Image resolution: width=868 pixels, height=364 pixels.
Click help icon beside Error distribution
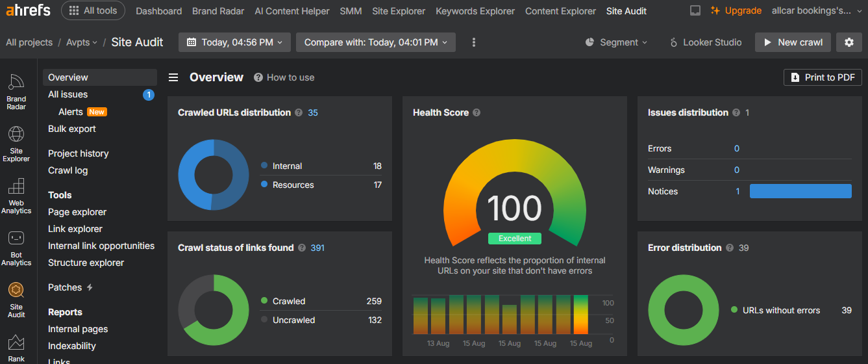(730, 248)
